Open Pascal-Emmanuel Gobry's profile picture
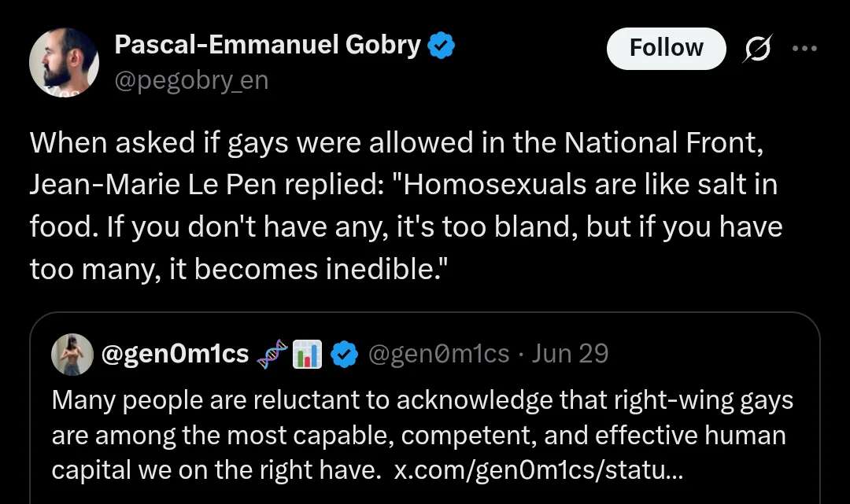The width and height of the screenshot is (850, 504). click(64, 62)
